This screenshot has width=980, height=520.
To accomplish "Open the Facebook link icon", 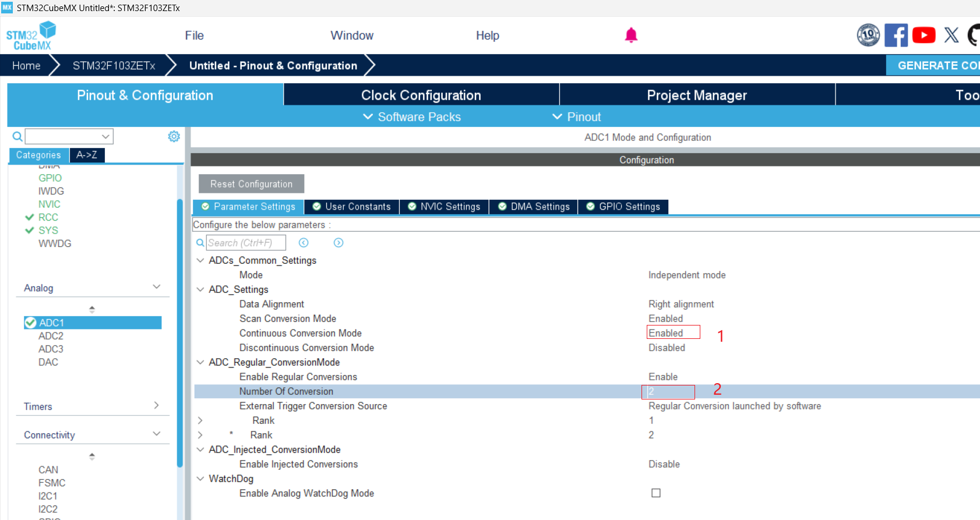I will coord(896,36).
